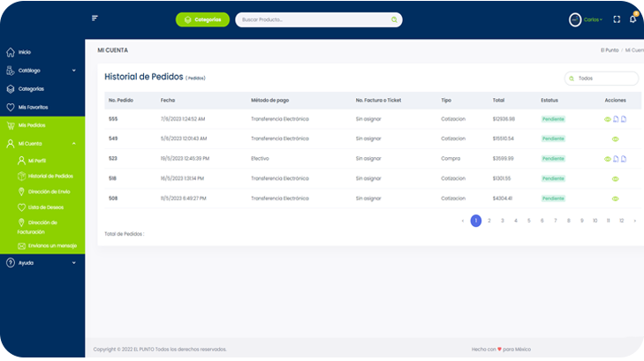Click Pendiente status badge of order 555

[x=553, y=119]
